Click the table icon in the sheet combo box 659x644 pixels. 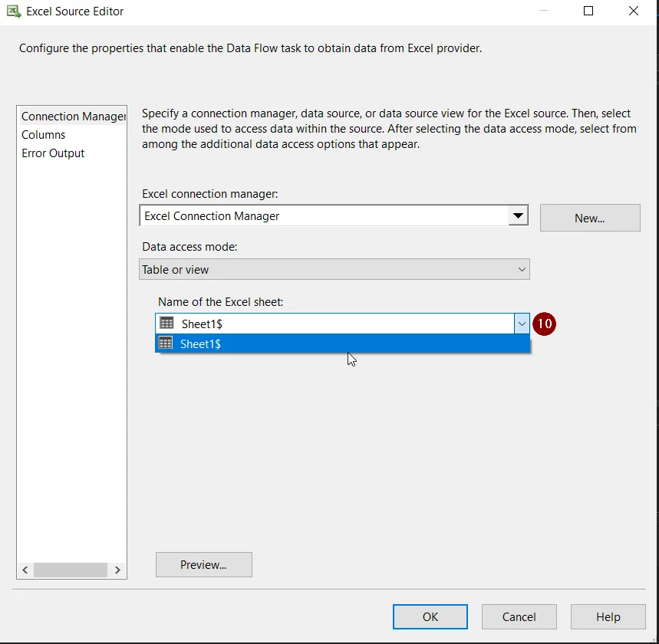click(166, 323)
